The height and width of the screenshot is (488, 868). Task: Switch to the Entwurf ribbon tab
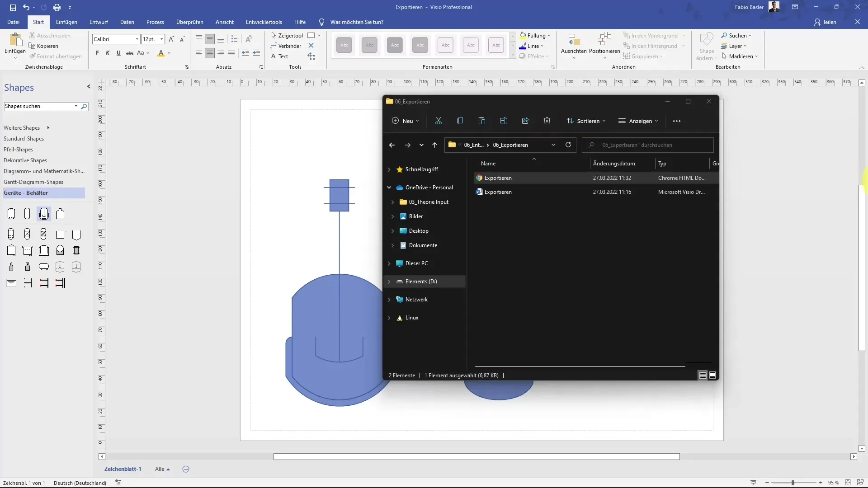99,22
